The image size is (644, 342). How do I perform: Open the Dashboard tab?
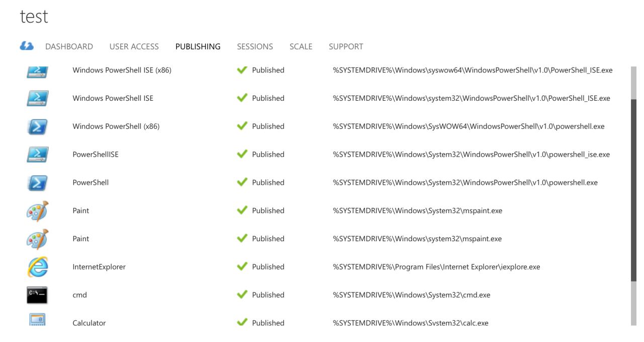pyautogui.click(x=69, y=46)
